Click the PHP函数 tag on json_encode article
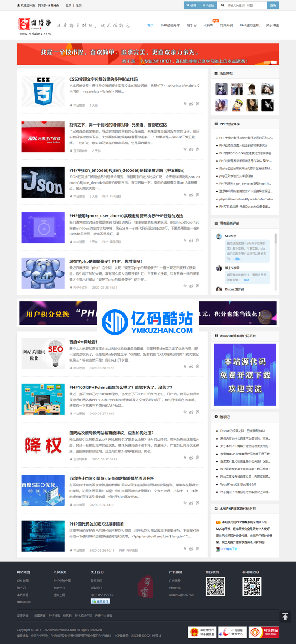 click(115, 196)
